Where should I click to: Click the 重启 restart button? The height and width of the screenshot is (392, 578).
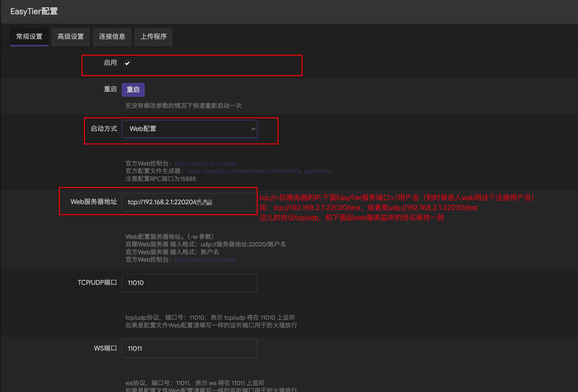click(133, 90)
